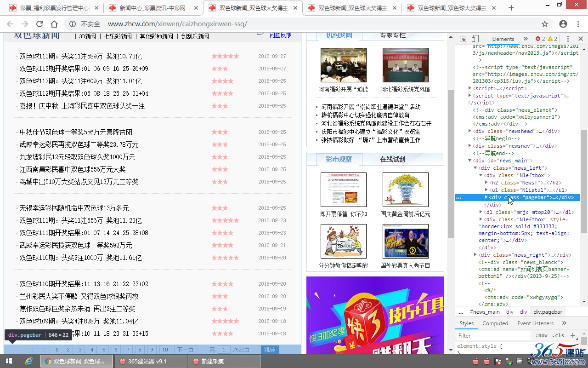Open the 七乐彩新闻 category link

point(118,36)
